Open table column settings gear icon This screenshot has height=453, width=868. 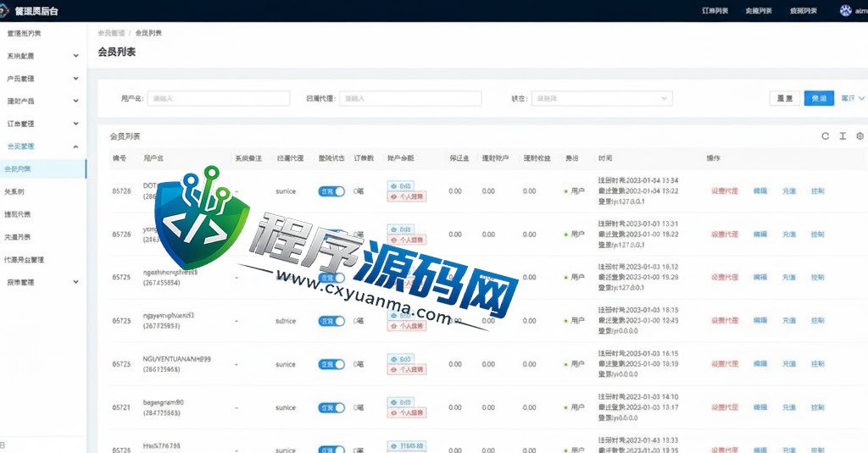(860, 136)
